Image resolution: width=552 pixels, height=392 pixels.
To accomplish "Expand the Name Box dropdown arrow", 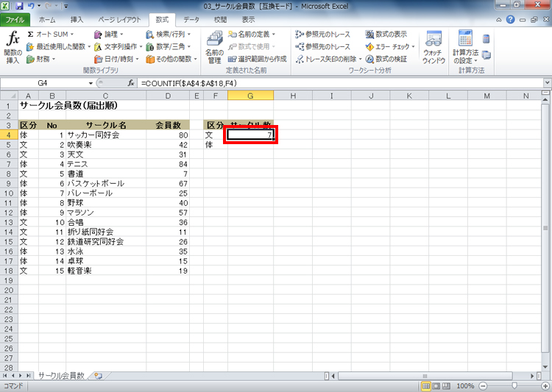I will (x=91, y=83).
